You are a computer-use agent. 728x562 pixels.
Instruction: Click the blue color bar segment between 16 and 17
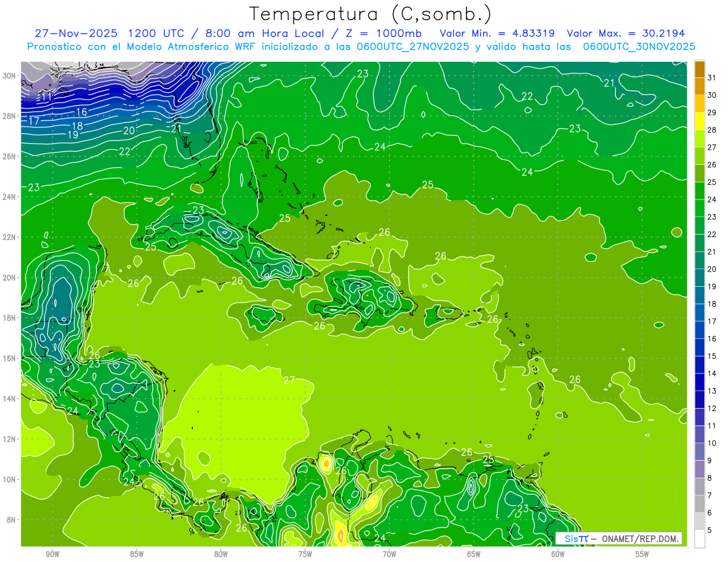tap(699, 330)
